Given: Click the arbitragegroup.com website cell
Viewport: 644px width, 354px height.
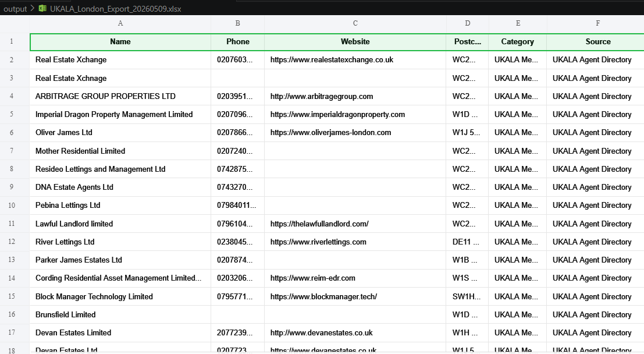Looking at the screenshot, I should click(355, 96).
